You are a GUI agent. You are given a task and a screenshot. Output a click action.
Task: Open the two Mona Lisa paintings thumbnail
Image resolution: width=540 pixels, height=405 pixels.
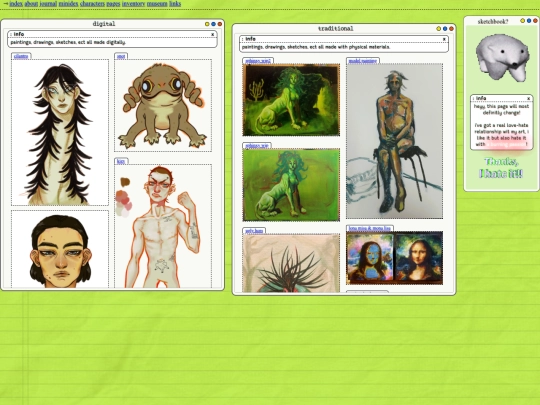point(395,258)
